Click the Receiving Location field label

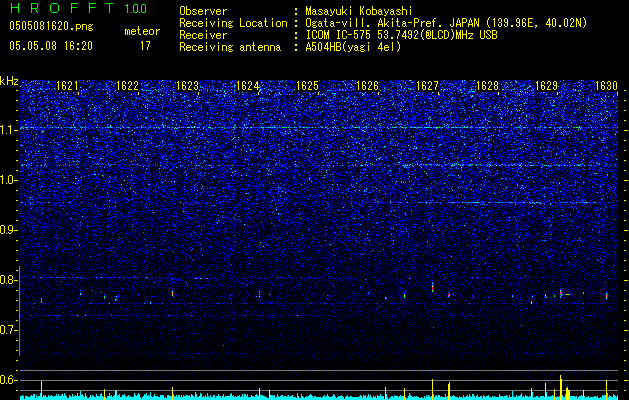pos(233,23)
